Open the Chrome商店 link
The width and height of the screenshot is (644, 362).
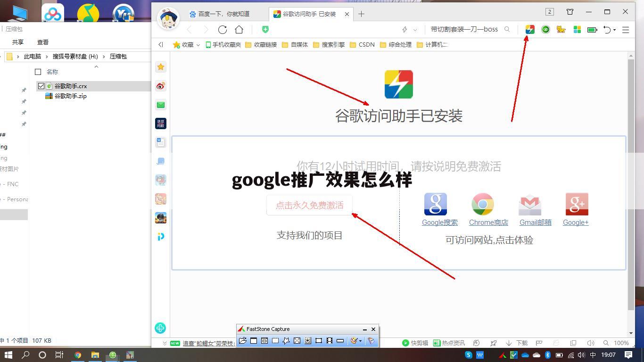488,222
